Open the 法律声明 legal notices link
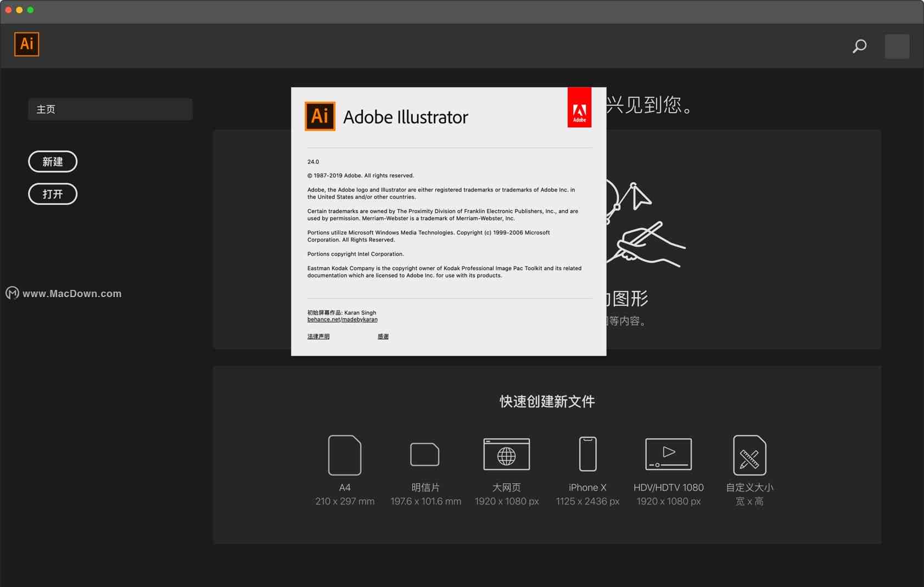924x587 pixels. point(318,337)
